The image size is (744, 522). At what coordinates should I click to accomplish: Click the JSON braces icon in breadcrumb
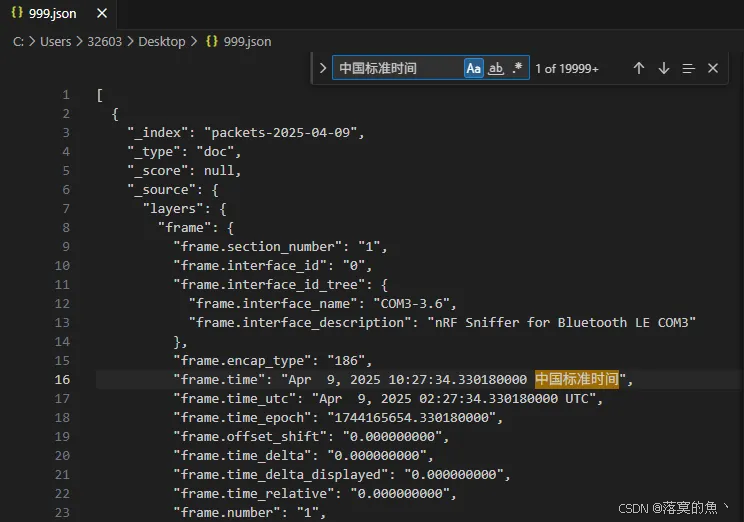tap(212, 41)
